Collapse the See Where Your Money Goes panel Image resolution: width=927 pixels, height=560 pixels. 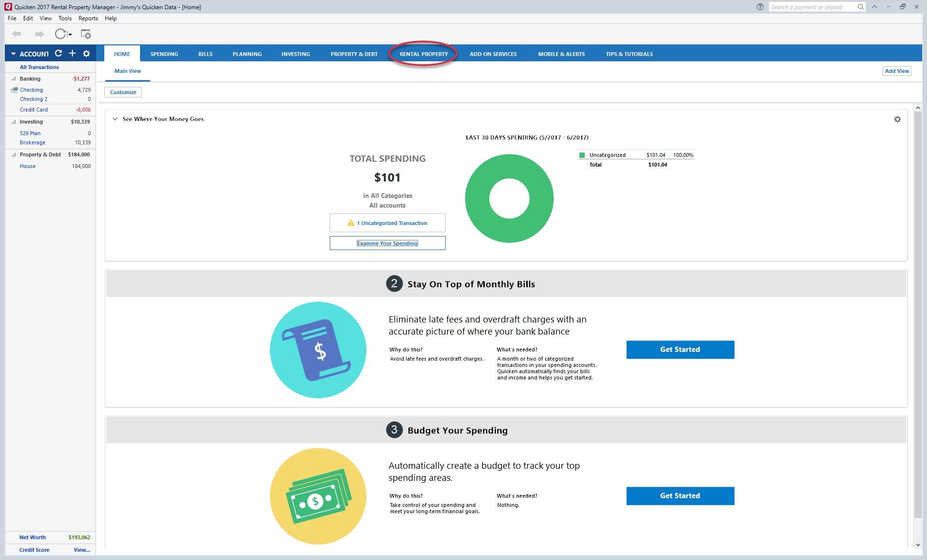tap(115, 119)
